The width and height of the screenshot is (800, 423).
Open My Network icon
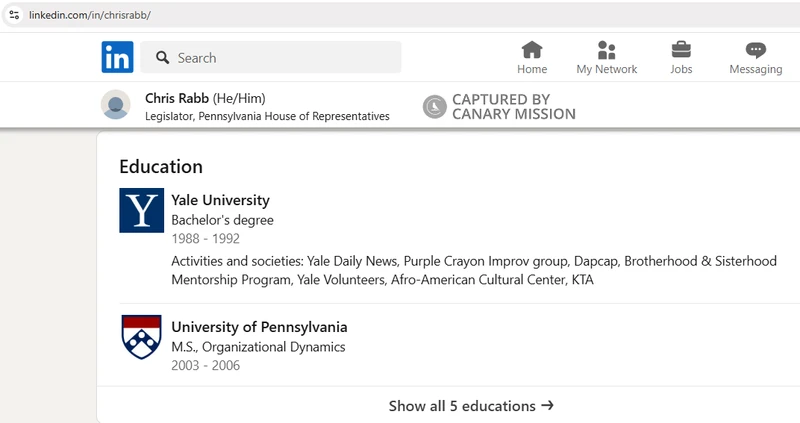point(606,50)
